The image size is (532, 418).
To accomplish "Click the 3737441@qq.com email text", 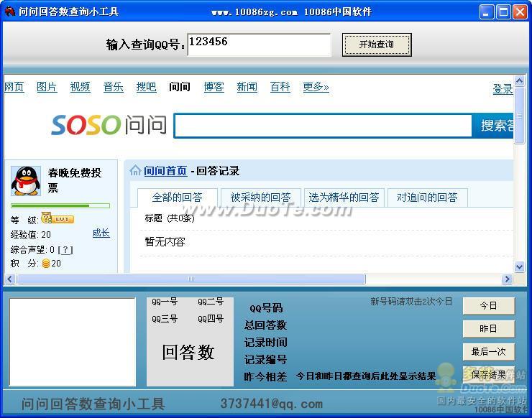I will pyautogui.click(x=272, y=404).
